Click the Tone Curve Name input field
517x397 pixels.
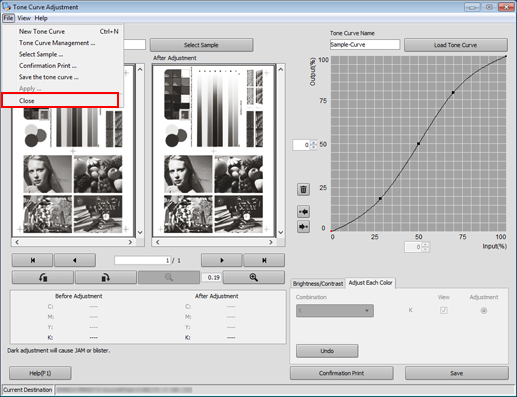coord(365,44)
